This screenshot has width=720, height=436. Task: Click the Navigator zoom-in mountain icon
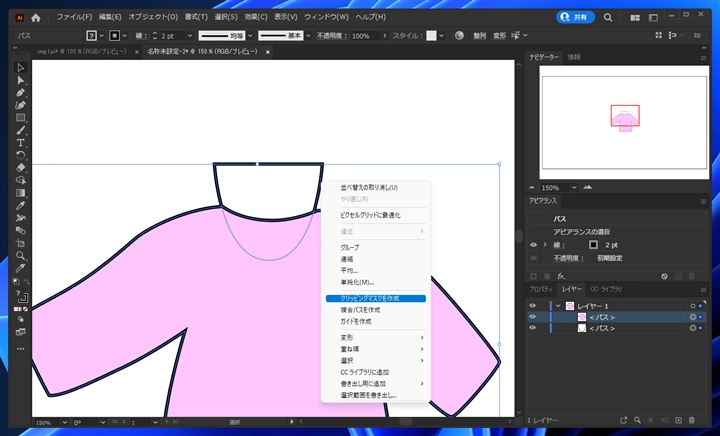[587, 187]
